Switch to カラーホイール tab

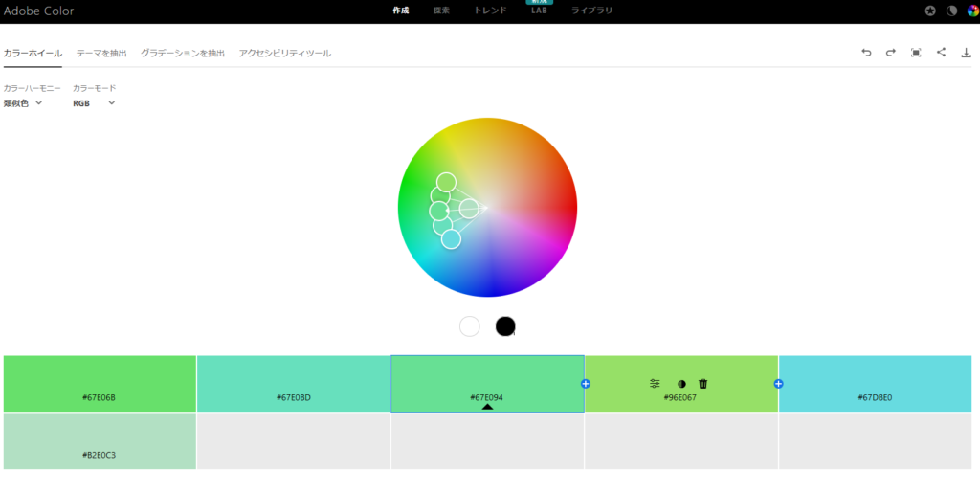point(33,53)
